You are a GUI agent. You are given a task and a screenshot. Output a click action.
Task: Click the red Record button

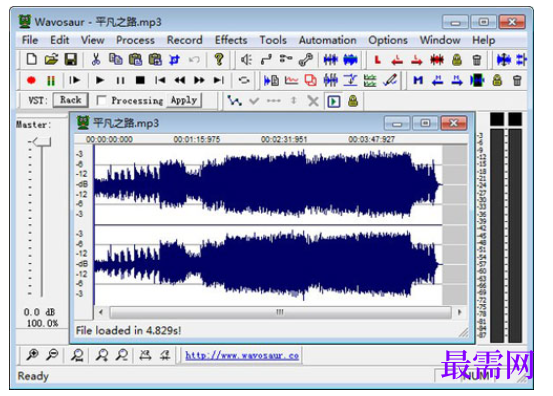point(31,80)
